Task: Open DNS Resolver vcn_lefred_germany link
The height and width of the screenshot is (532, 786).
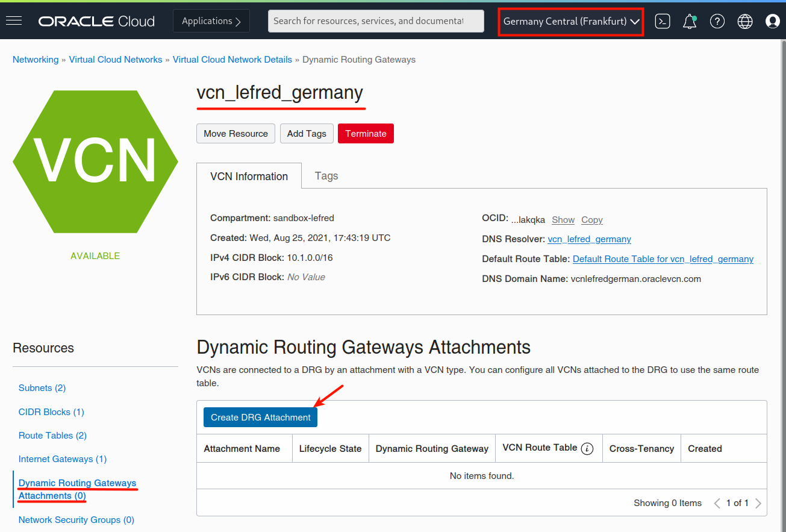Action: pyautogui.click(x=590, y=239)
